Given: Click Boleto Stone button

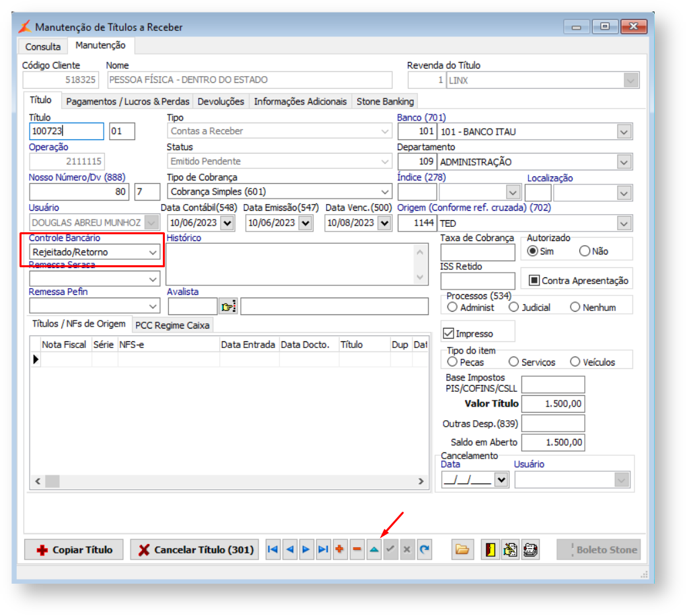Looking at the screenshot, I should click(598, 550).
